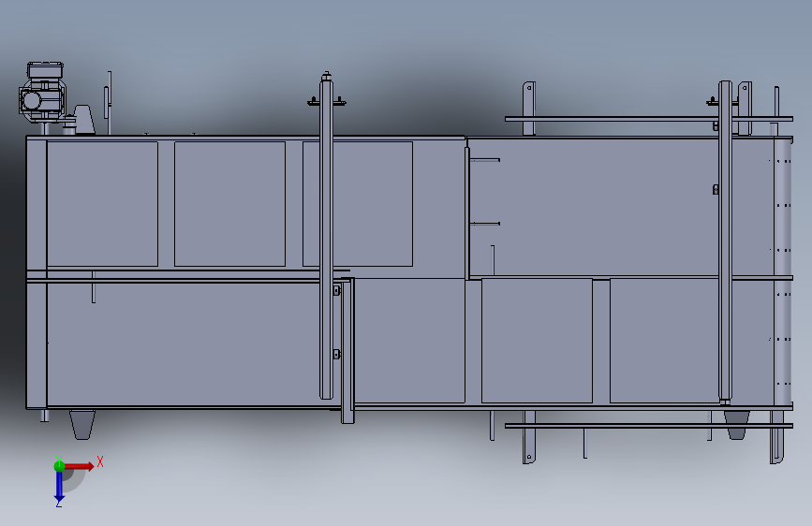Click the blue Z label below triad
The width and height of the screenshot is (812, 526).
59,504
